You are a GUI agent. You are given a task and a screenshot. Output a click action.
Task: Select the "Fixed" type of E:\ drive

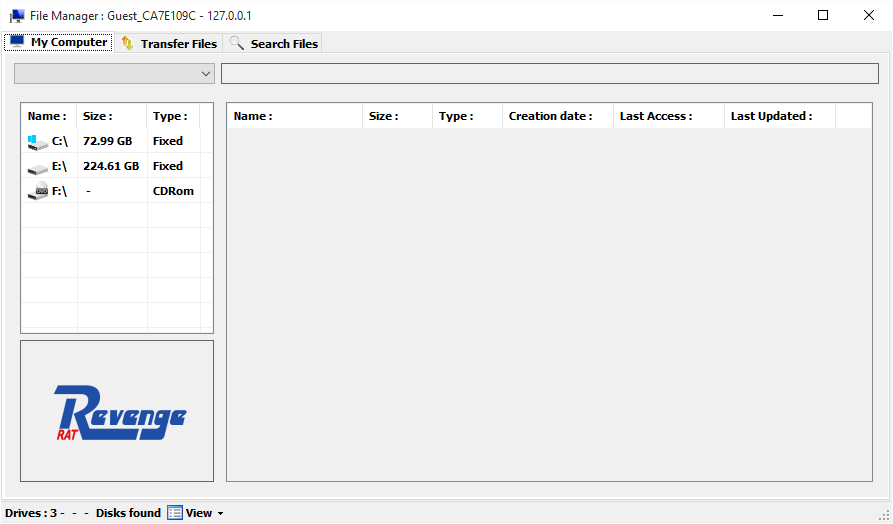click(168, 166)
